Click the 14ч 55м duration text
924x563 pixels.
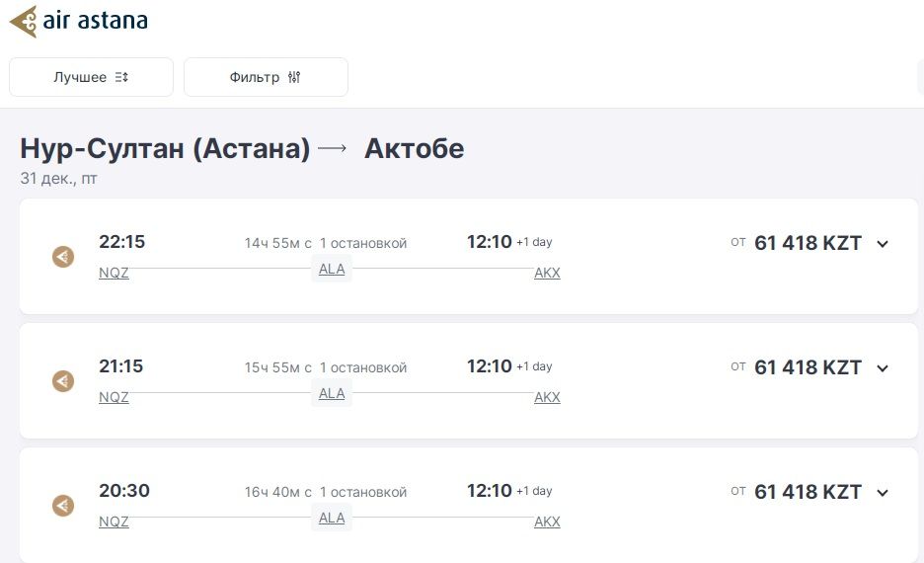click(278, 244)
